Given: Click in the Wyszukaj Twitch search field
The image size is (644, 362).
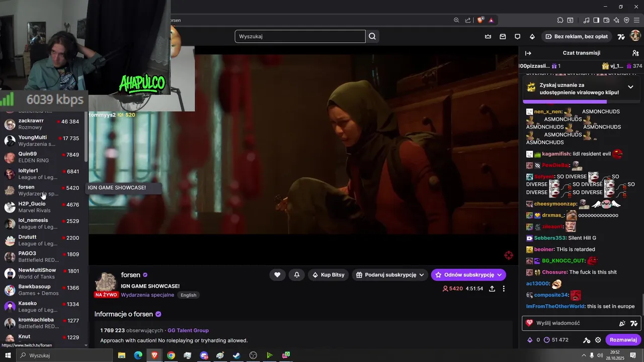Looking at the screenshot, I should [x=300, y=36].
